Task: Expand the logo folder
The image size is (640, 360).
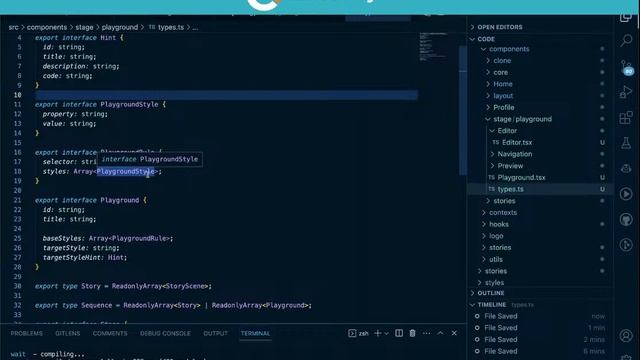Action: click(x=496, y=236)
